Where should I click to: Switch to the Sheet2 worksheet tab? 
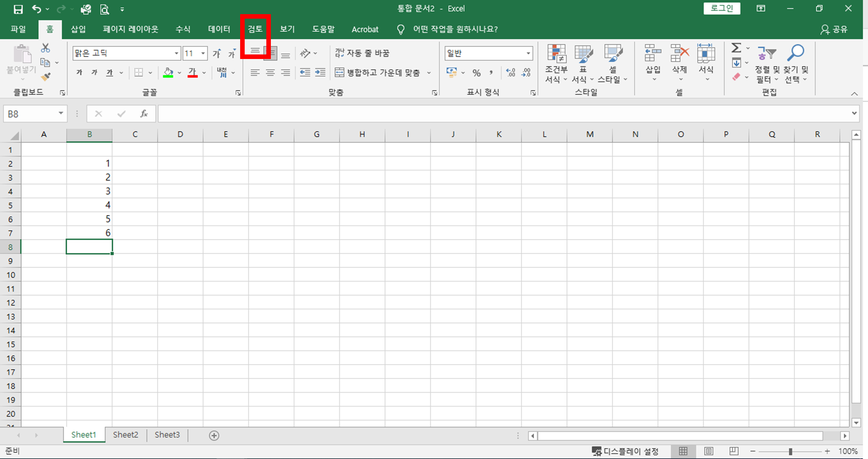tap(125, 435)
